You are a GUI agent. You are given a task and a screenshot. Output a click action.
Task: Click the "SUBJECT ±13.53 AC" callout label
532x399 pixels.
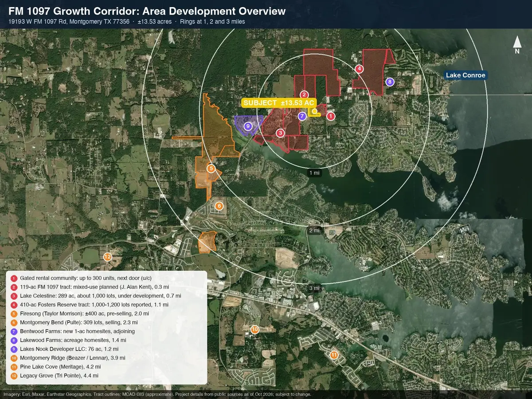pos(279,103)
